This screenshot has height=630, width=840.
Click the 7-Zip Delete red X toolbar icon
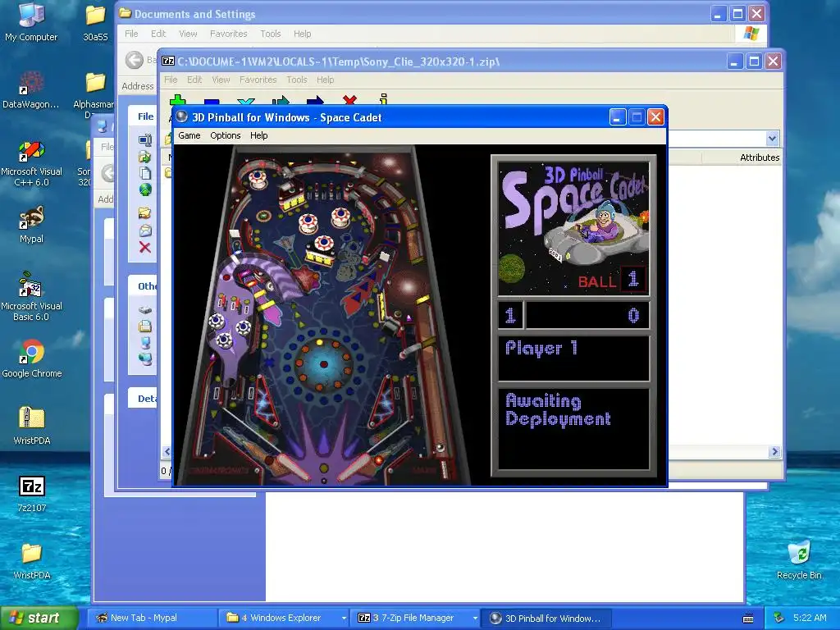(349, 99)
